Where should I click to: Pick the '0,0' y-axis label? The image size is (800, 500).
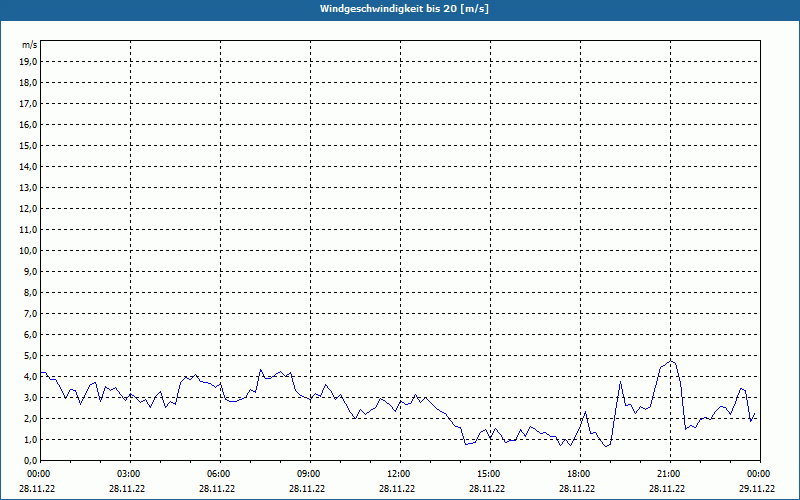coord(30,460)
